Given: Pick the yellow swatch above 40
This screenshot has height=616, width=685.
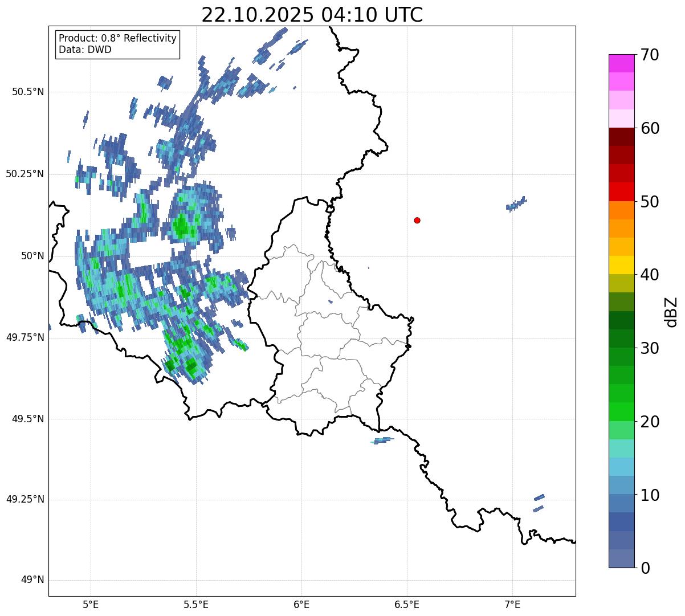Looking at the screenshot, I should click(x=622, y=265).
